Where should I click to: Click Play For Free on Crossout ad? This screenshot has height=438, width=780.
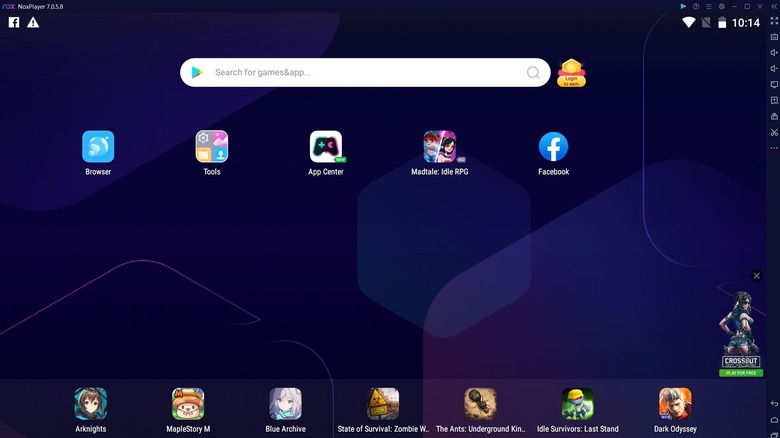(x=740, y=373)
